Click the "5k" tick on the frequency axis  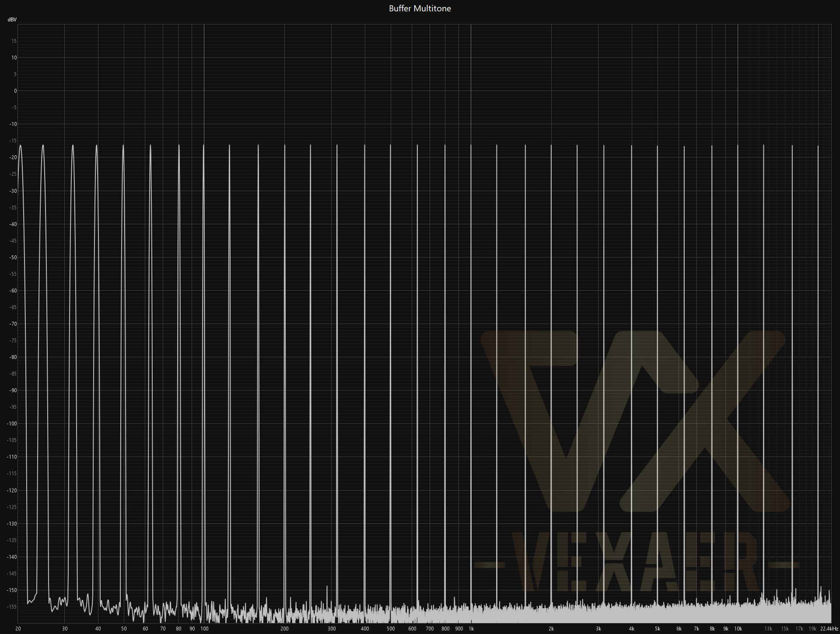coord(658,629)
